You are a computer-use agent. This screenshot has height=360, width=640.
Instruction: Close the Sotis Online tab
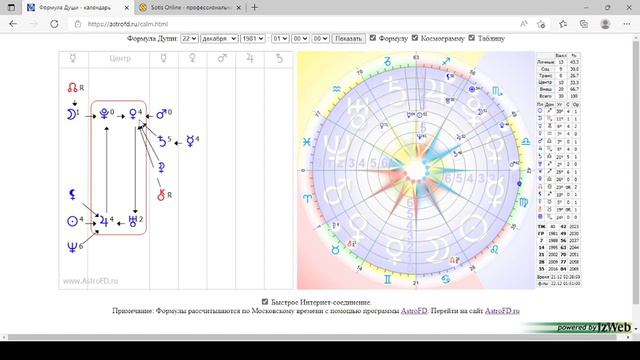click(x=239, y=7)
